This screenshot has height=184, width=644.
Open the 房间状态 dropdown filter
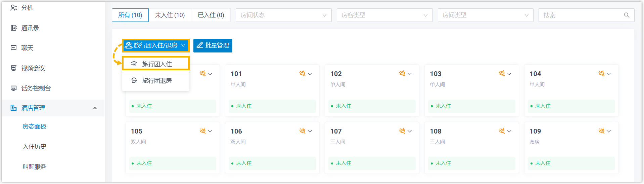point(283,15)
